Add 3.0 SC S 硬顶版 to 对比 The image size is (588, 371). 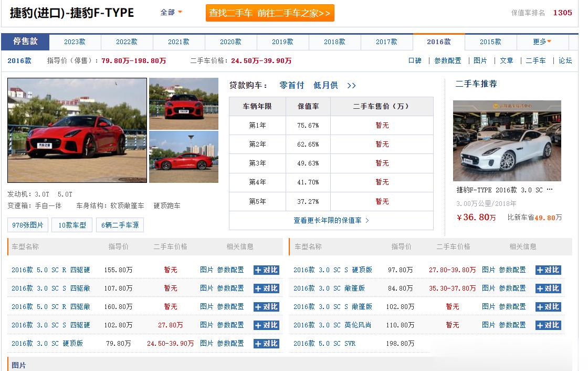[x=548, y=270]
